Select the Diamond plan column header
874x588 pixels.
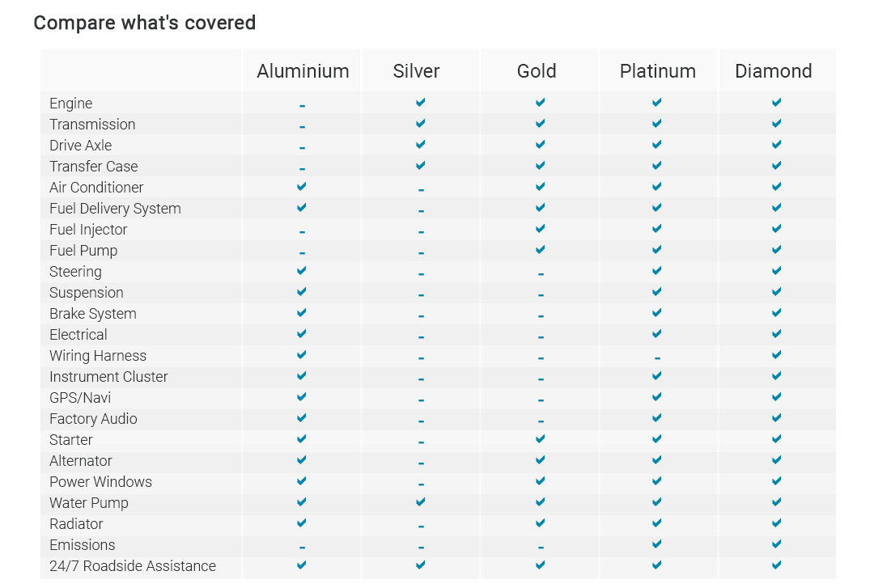[x=773, y=71]
